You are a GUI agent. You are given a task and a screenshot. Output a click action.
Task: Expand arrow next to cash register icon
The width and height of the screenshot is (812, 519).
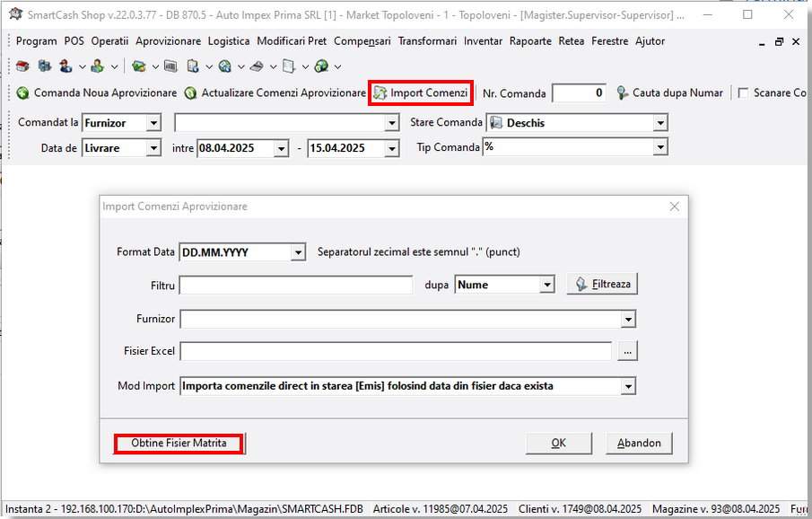click(273, 66)
